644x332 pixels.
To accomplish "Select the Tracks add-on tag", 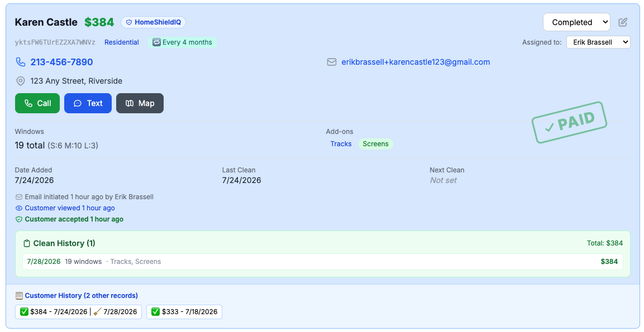I will click(341, 143).
